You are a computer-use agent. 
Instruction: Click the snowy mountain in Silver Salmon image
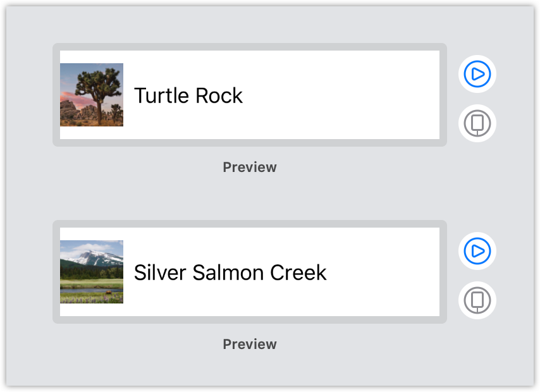pos(95,256)
